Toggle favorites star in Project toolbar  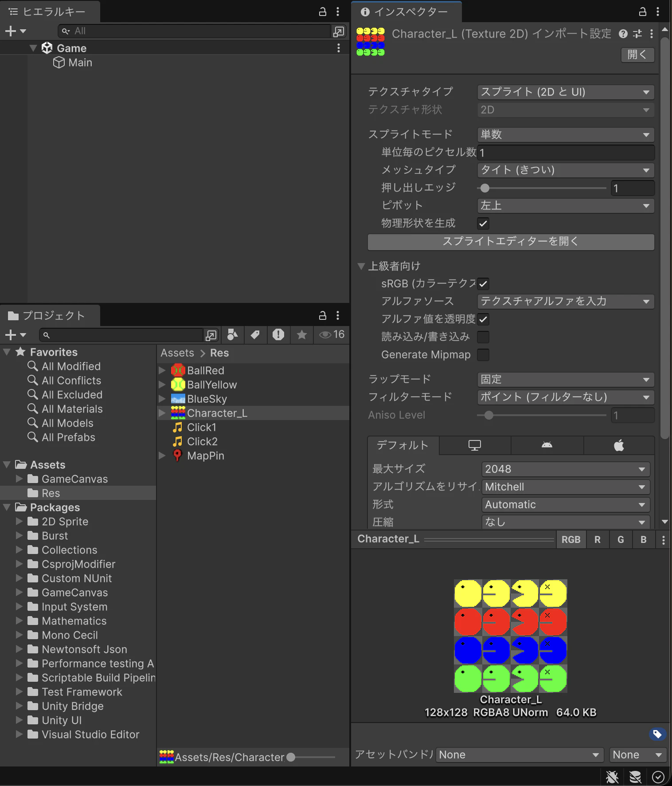[x=302, y=335]
